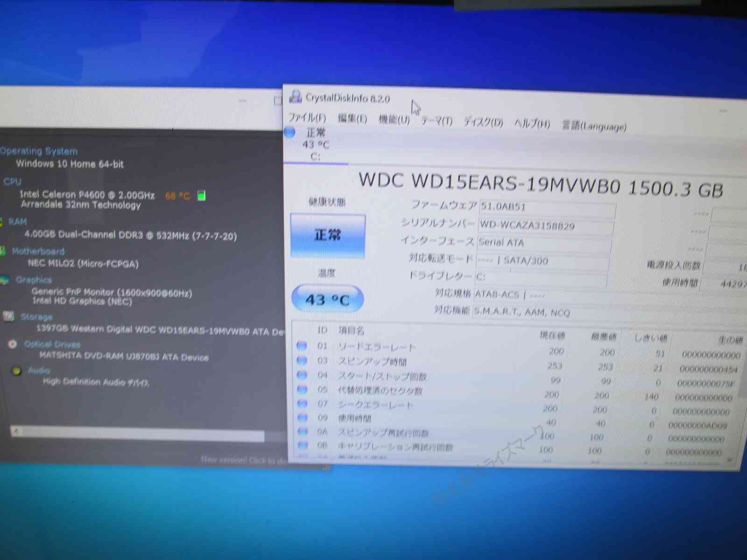Open the ファイル(F) menu

(307, 117)
